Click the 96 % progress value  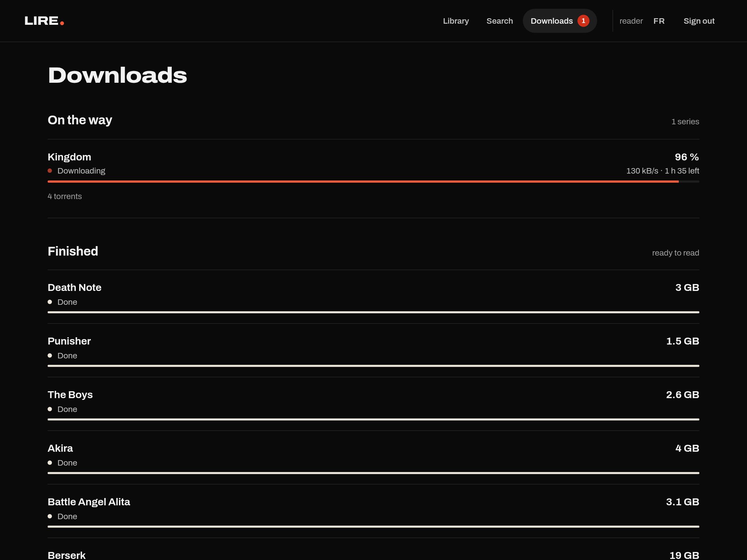pos(687,157)
